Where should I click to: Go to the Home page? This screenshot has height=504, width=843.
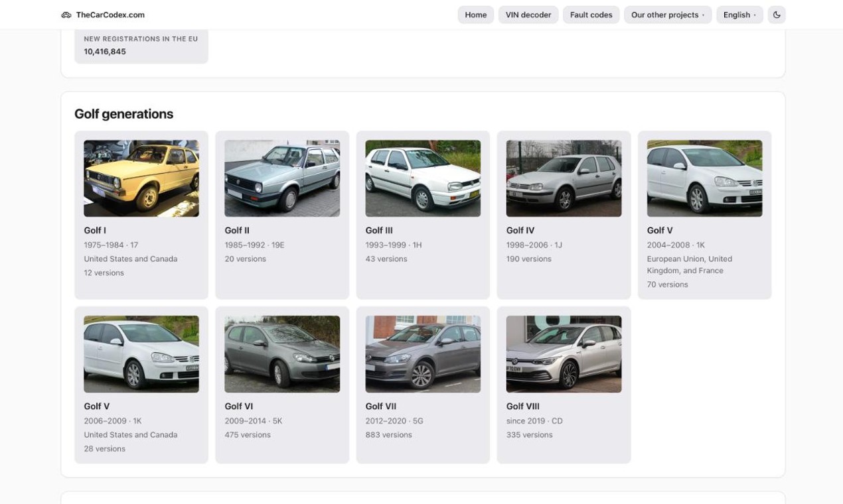pos(476,15)
